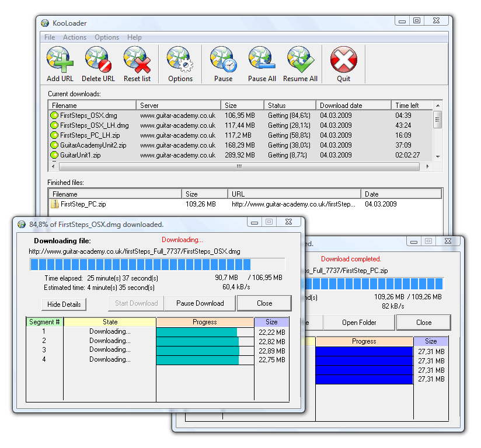Click the Hide Details button
Image resolution: width=481 pixels, height=448 pixels.
click(x=64, y=304)
